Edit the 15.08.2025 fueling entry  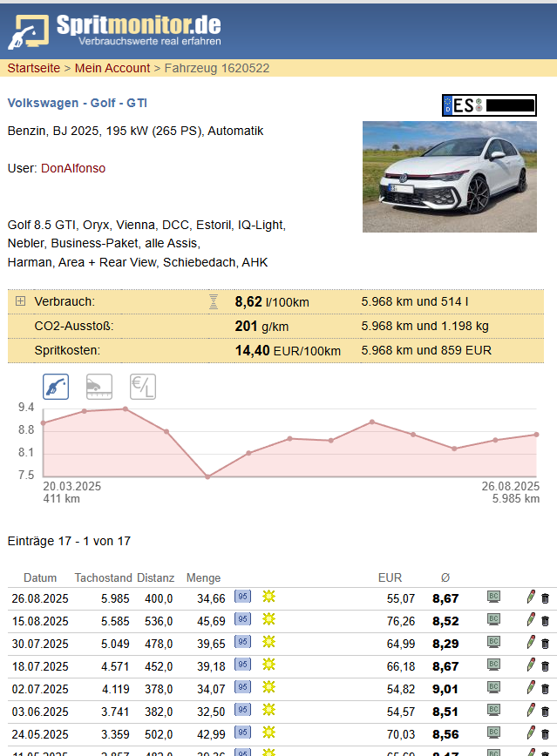point(531,620)
